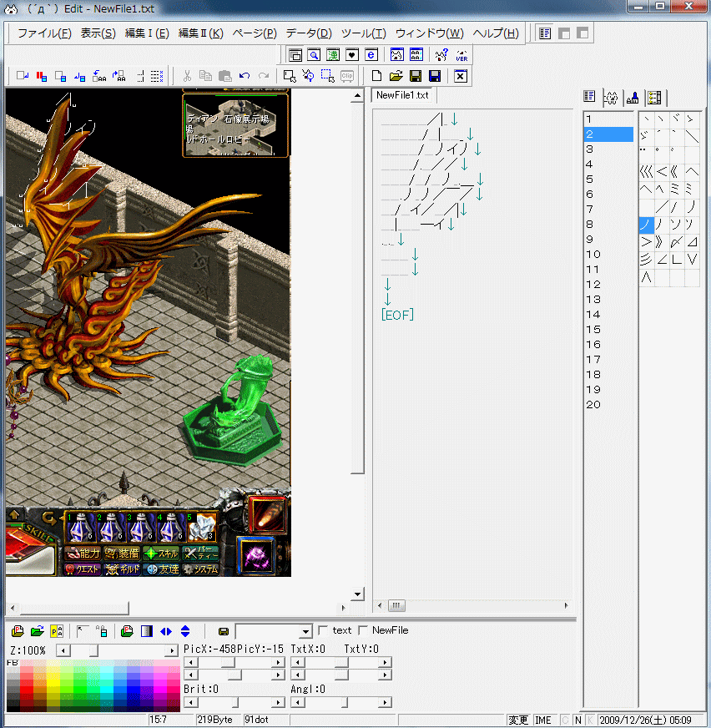This screenshot has height=728, width=711.
Task: Click the image pane vertical scrollbar down arrow
Action: pyautogui.click(x=357, y=594)
